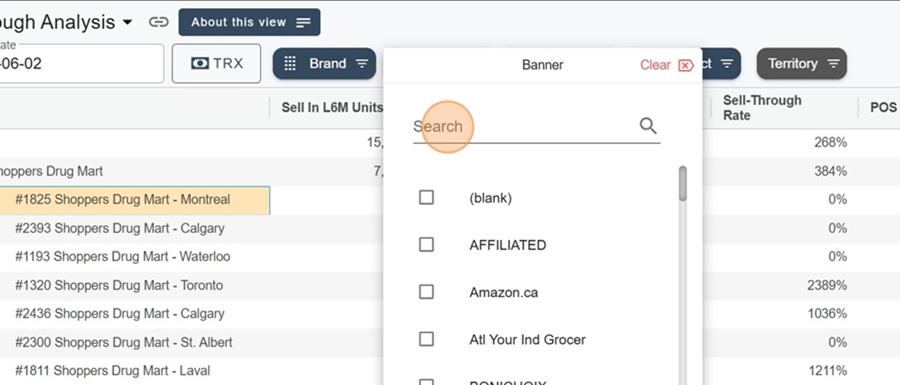The image size is (900, 385).
Task: Click the Banner popup title
Action: tap(542, 65)
